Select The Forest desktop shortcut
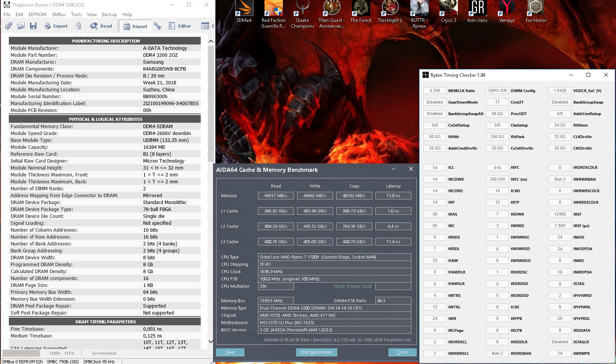Viewport: 616px width, 364px height. tap(361, 12)
